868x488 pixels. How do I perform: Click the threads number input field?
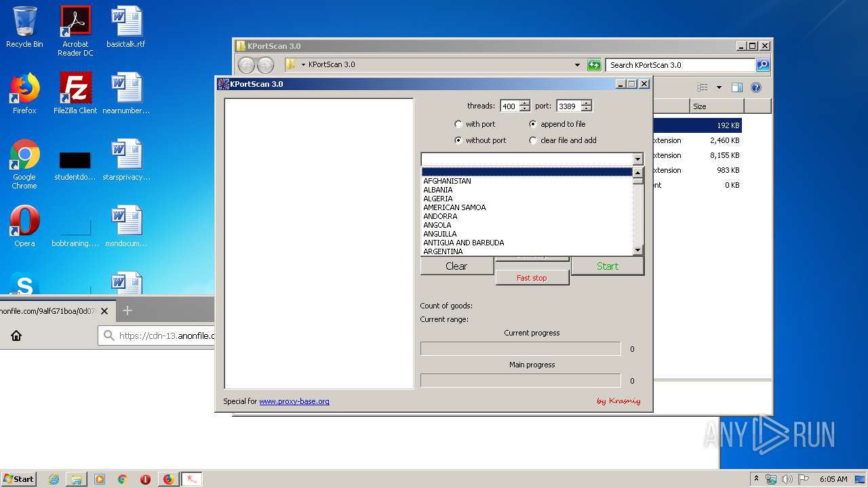509,106
